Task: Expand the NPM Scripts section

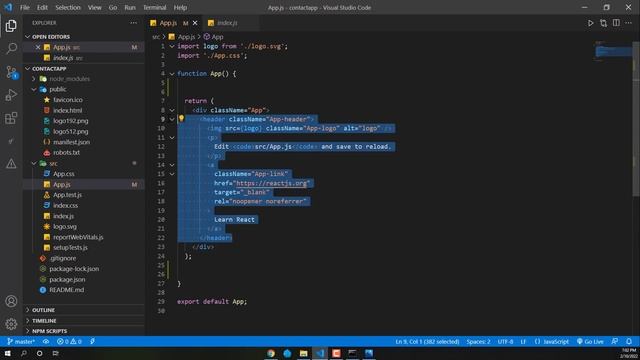Action: click(x=49, y=331)
